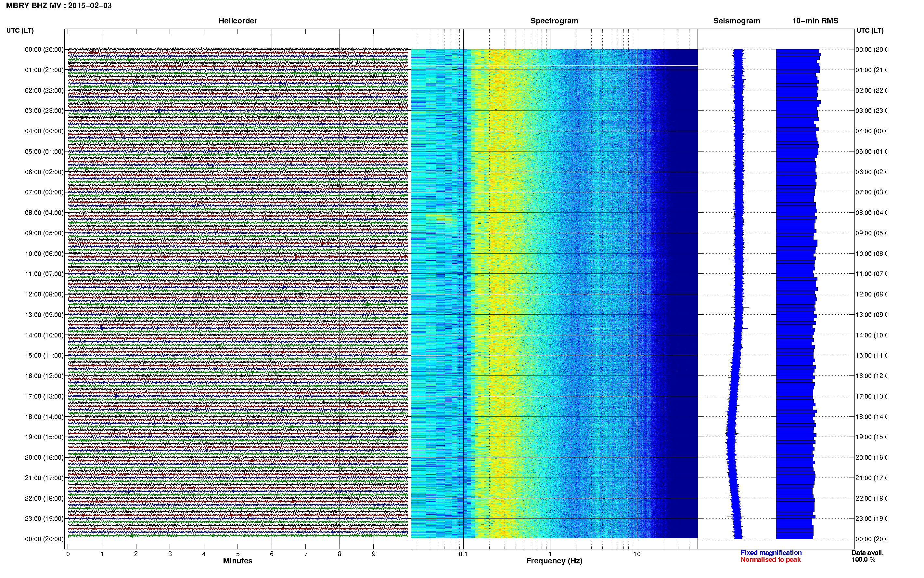Click tick label 6 on Minutes axis
The image size is (924, 578).
coord(272,554)
